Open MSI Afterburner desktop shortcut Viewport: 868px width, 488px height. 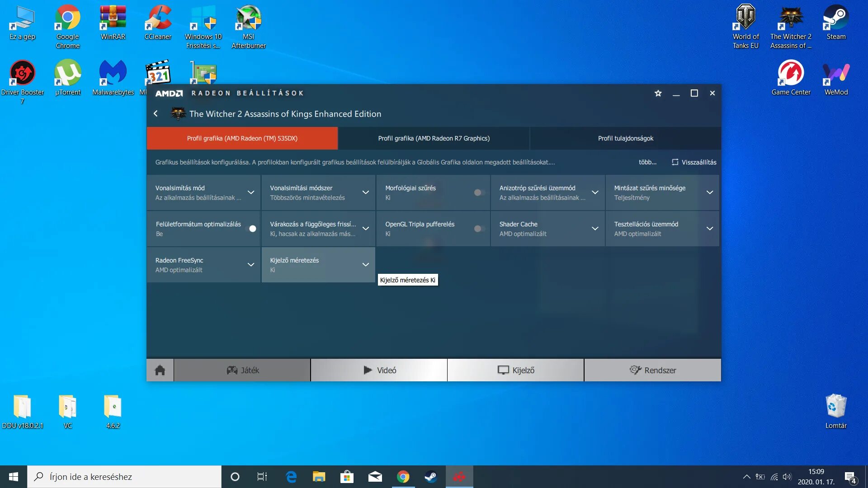[248, 27]
